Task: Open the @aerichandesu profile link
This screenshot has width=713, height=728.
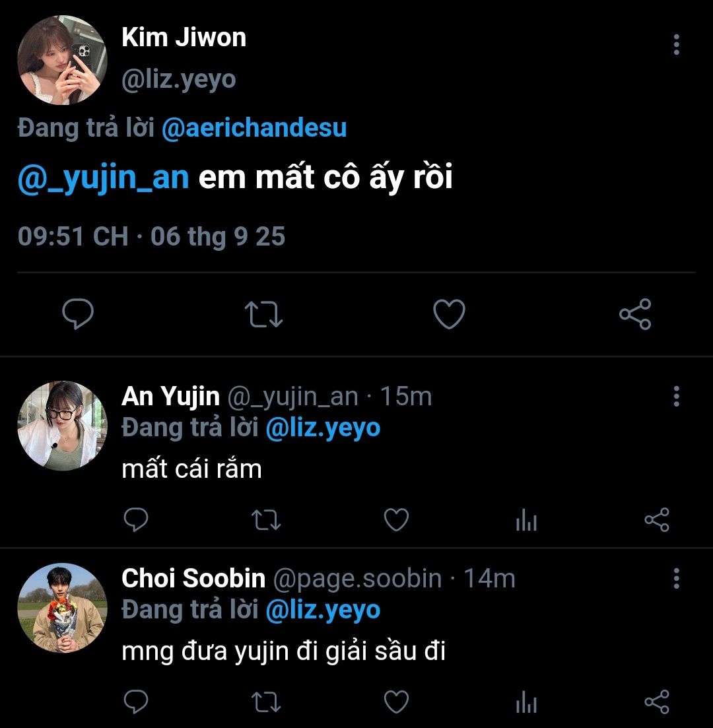Action: tap(254, 128)
